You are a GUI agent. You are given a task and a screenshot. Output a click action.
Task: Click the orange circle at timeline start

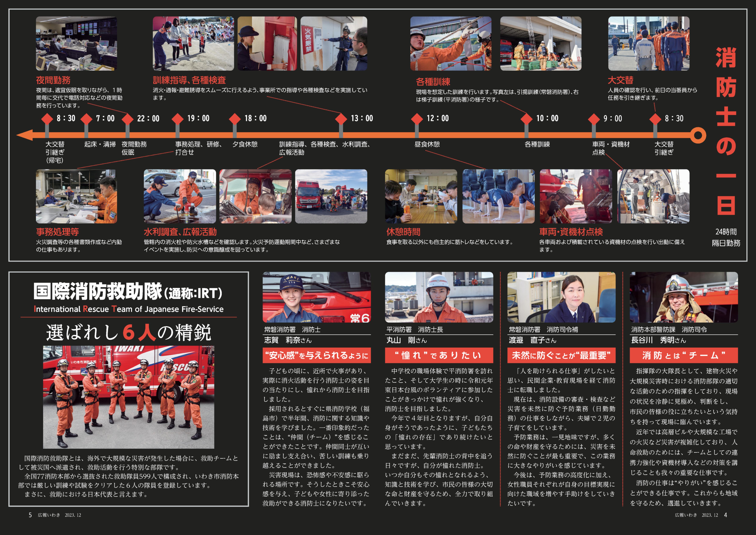[x=698, y=135]
